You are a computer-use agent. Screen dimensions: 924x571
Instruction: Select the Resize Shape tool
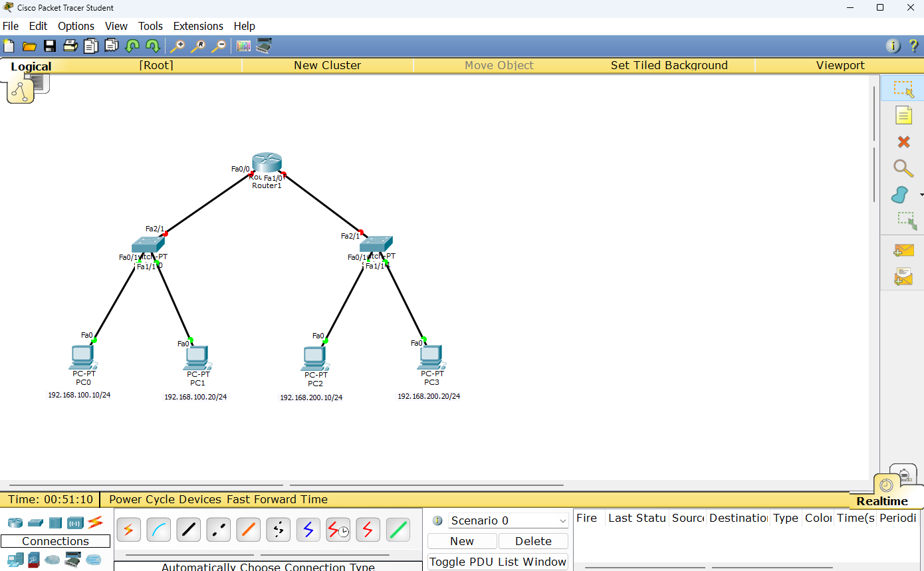[907, 221]
